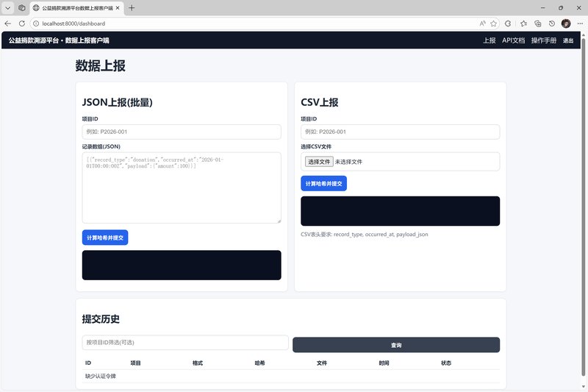
Task: Click the 格式 column header
Action: coord(198,363)
